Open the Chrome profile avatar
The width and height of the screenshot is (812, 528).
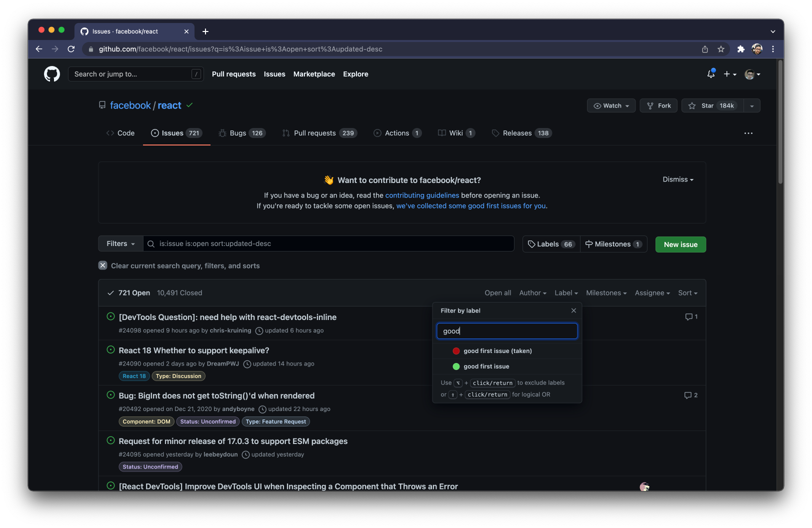[x=757, y=49]
